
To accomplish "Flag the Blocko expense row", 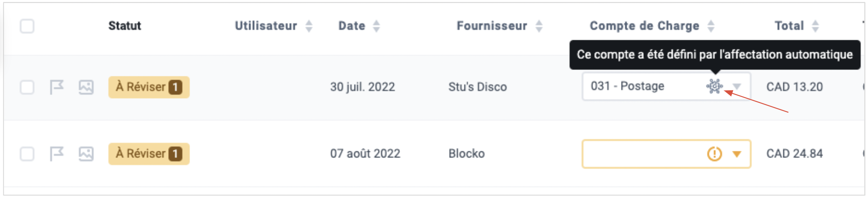I will click(x=56, y=154).
